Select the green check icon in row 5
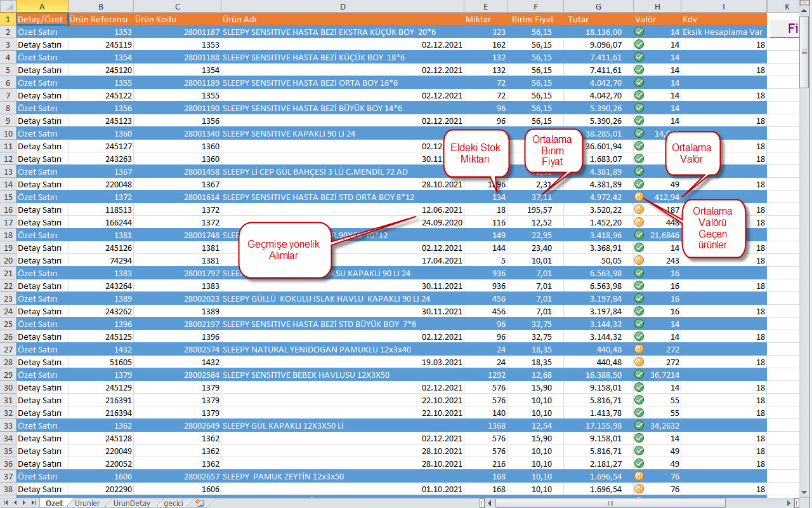Image resolution: width=812 pixels, height=508 pixels. point(639,70)
